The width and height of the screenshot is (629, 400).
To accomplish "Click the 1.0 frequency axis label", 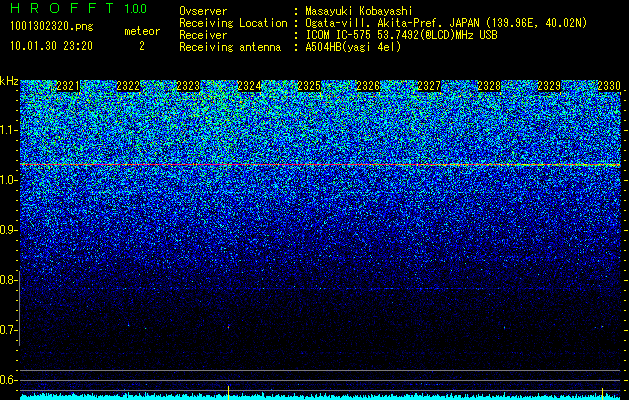I will point(8,180).
